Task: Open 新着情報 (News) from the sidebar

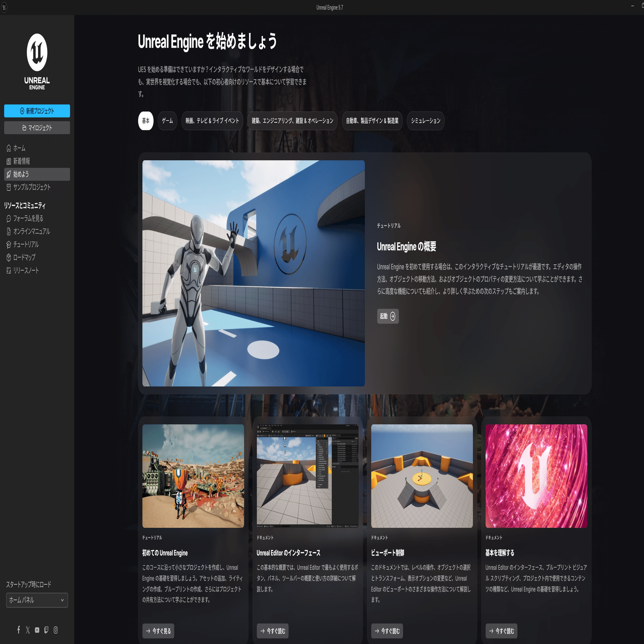Action: coord(22,161)
